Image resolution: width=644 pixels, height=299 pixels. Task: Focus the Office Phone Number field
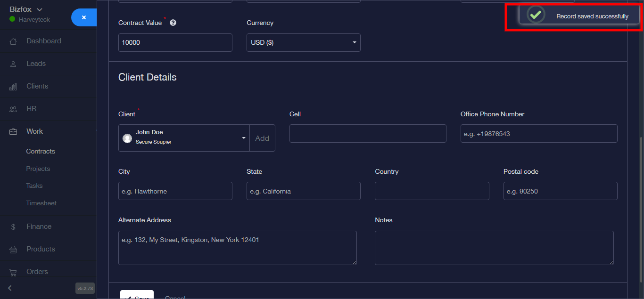pos(538,134)
